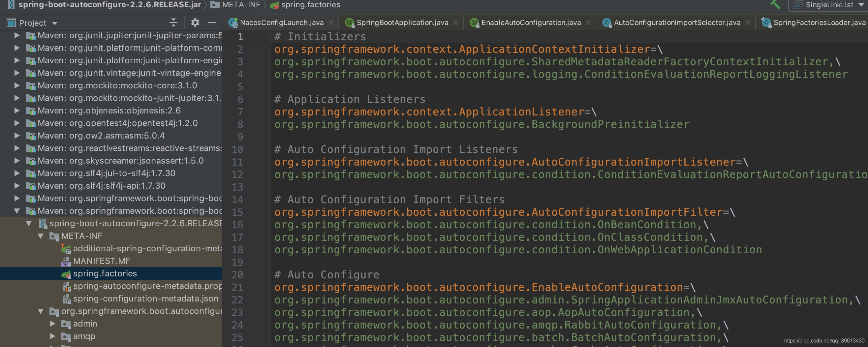Select Maven org.junit.vintage:junit-vintage-engine tree row
Screen dimensions: 868x347
coord(111,73)
